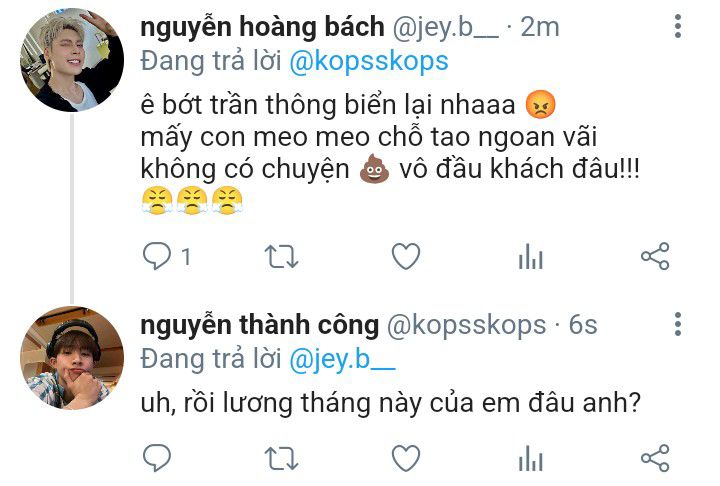Share nguyễn thành công's tweet
The height and width of the screenshot is (486, 720).
click(x=655, y=458)
